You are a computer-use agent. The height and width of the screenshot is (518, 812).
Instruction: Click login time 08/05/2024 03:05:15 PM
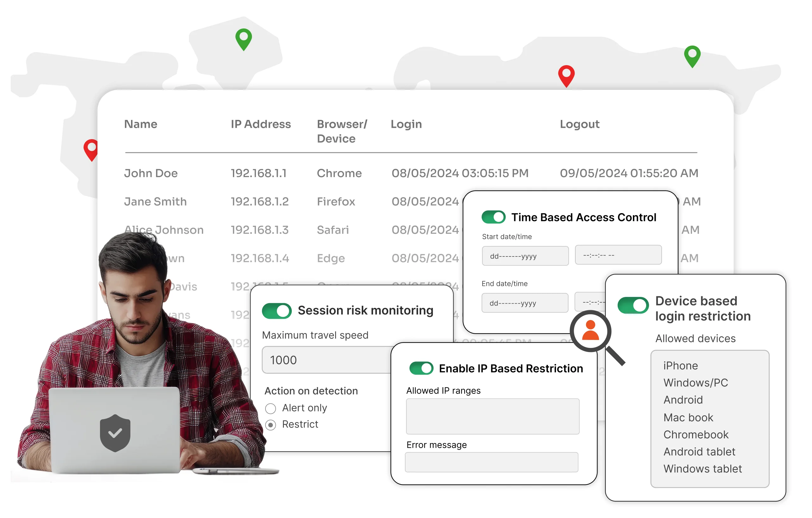pos(460,173)
